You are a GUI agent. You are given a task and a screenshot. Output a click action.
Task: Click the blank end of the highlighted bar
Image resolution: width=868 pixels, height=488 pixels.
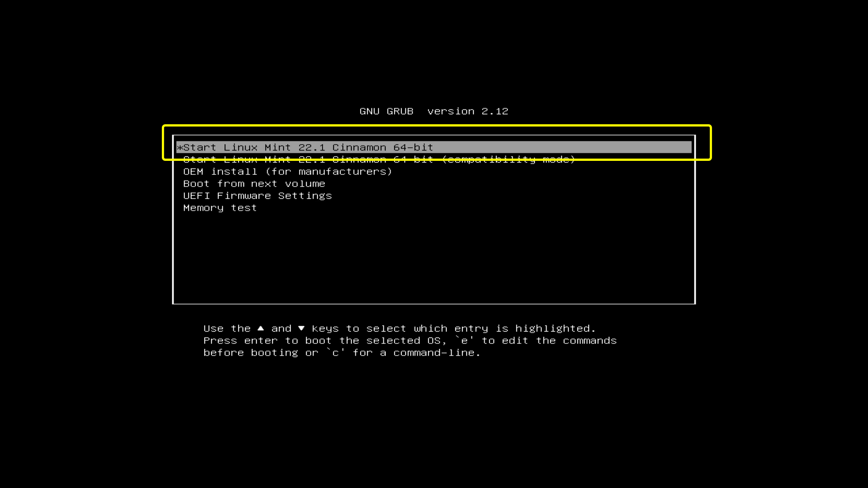point(563,147)
